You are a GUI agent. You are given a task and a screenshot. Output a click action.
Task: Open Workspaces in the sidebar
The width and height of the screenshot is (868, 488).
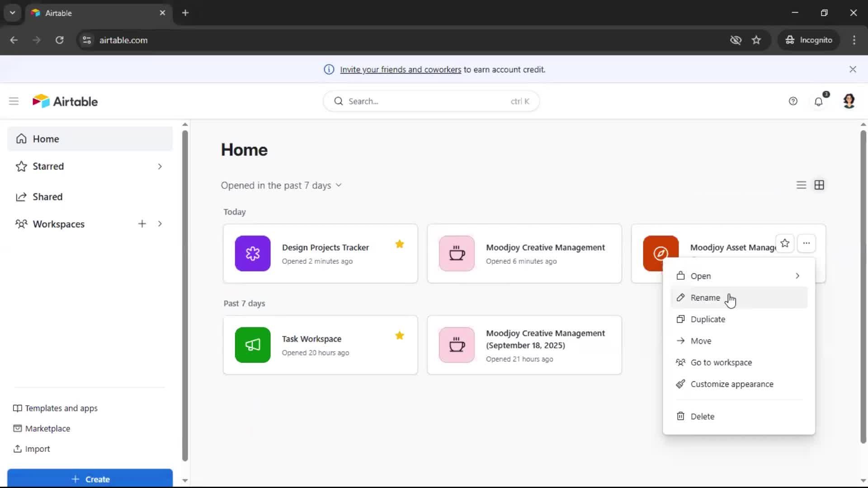[x=58, y=224]
